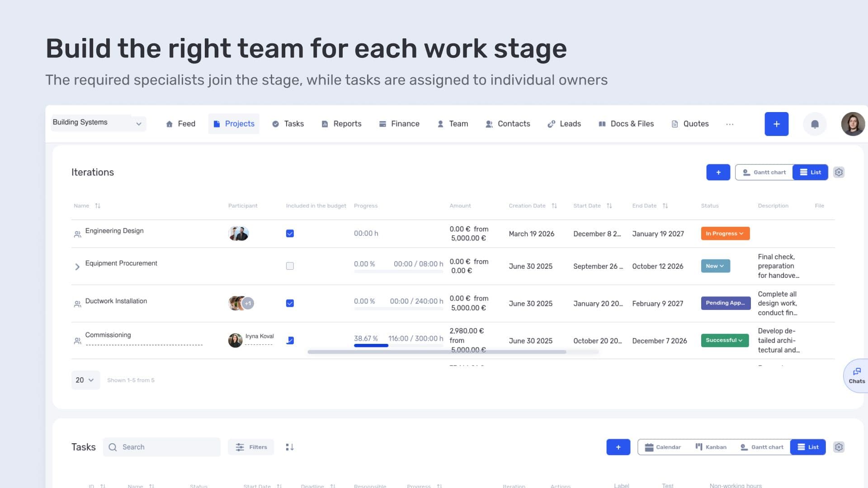The height and width of the screenshot is (488, 868).
Task: Add a new task with plus button
Action: (x=618, y=447)
